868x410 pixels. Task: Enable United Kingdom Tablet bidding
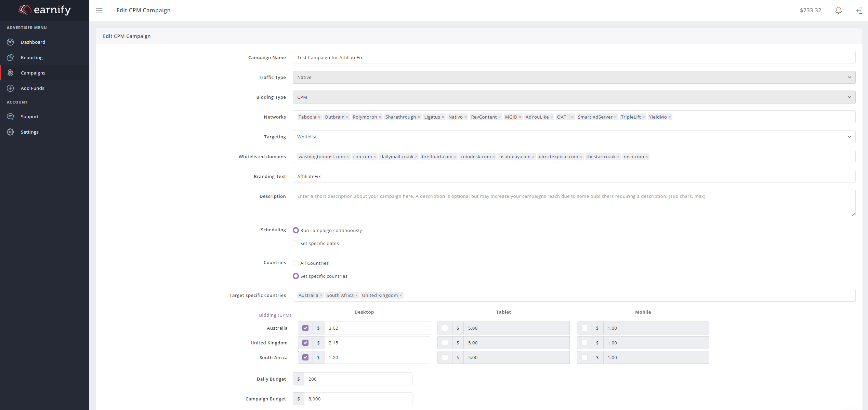pyautogui.click(x=445, y=343)
